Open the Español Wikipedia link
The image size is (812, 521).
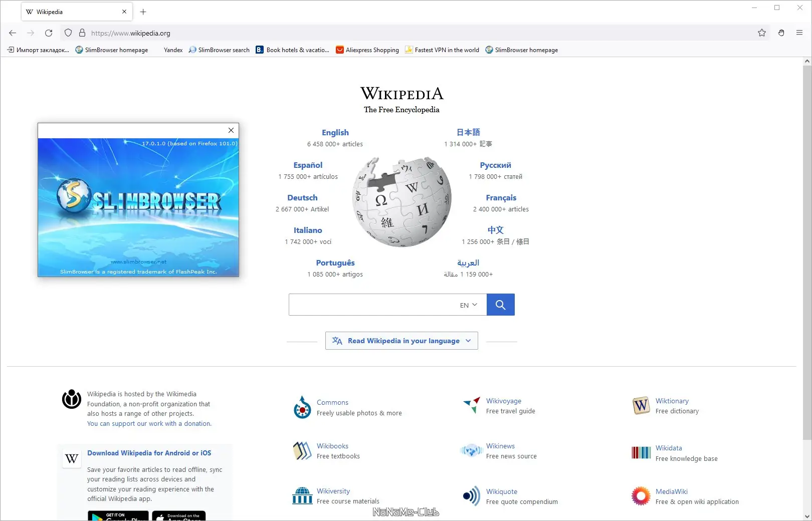point(308,165)
